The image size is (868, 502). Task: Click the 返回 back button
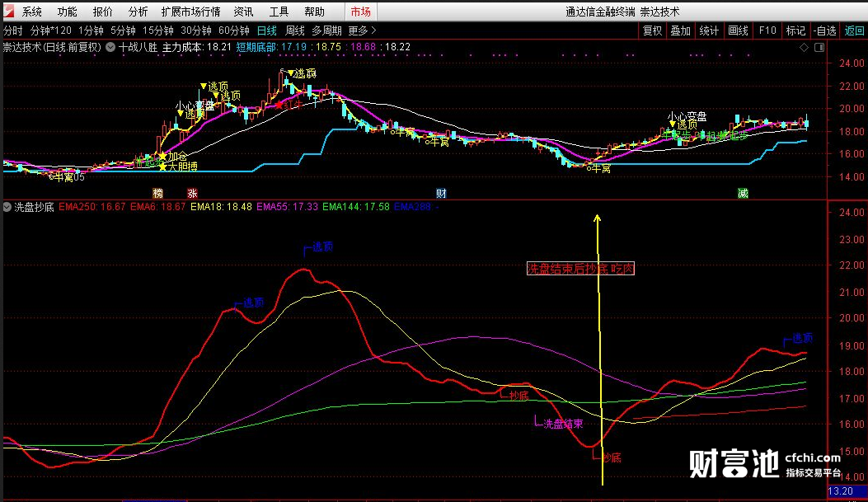854,30
